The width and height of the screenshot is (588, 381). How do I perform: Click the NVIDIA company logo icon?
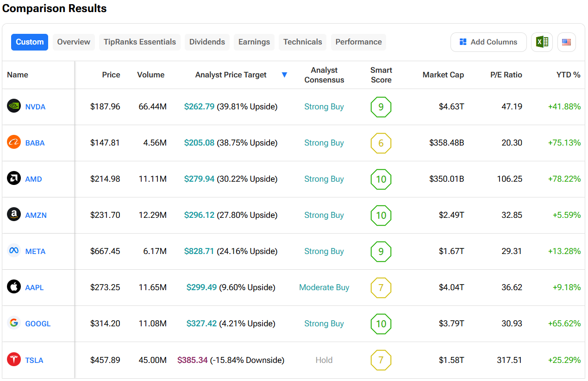[x=14, y=106]
